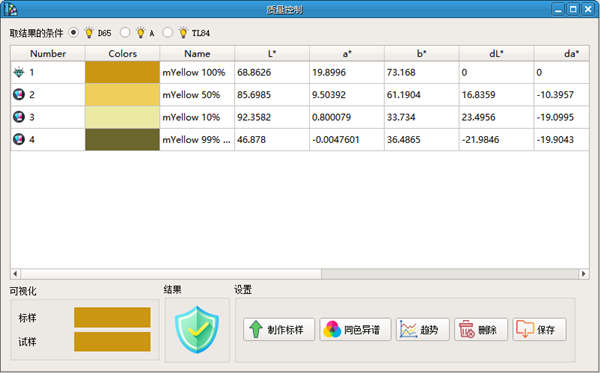Screen dimensions: 600x373
Task: Select the TL84 light source radio button
Action: [x=168, y=33]
